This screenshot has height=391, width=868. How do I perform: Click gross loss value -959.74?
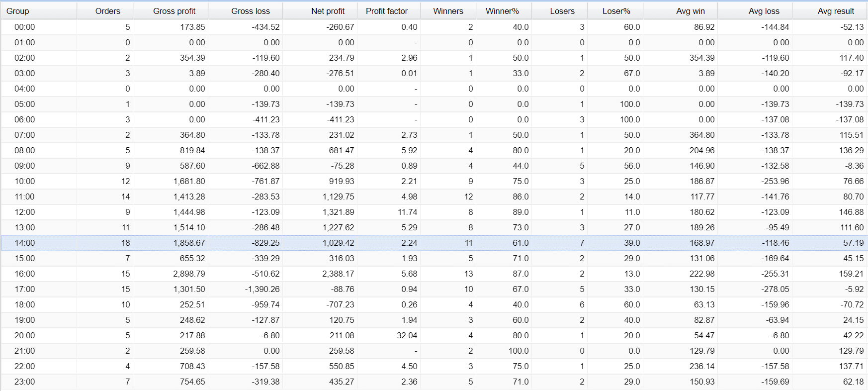tap(265, 304)
